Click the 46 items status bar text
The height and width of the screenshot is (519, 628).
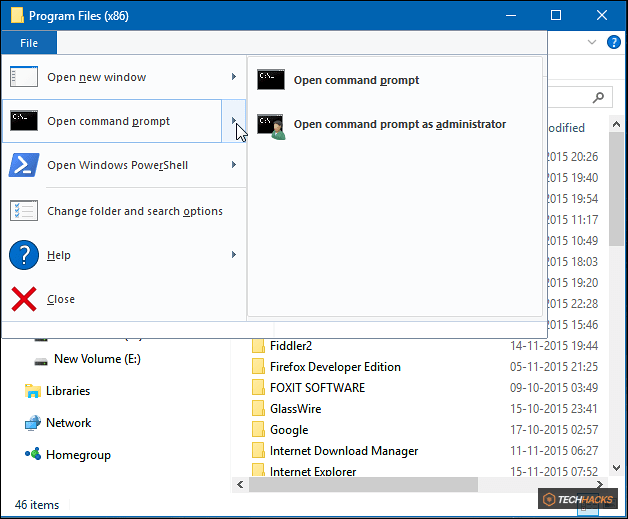(x=37, y=505)
